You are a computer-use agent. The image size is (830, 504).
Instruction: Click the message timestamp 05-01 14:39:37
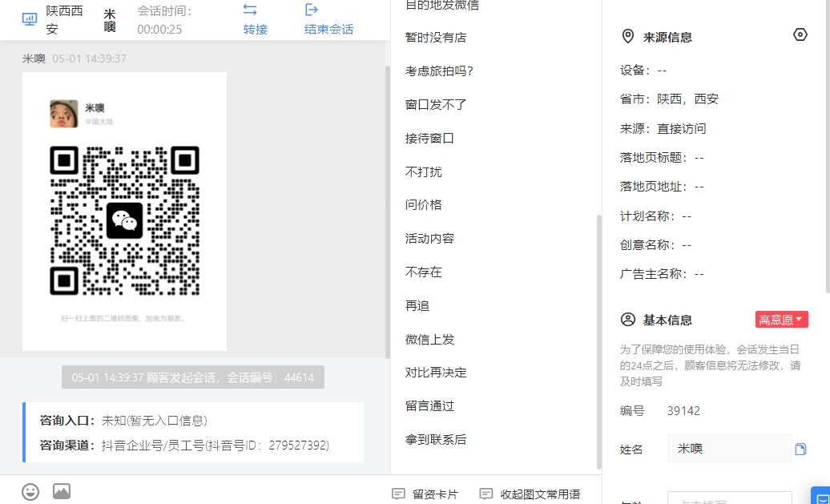tap(90, 58)
